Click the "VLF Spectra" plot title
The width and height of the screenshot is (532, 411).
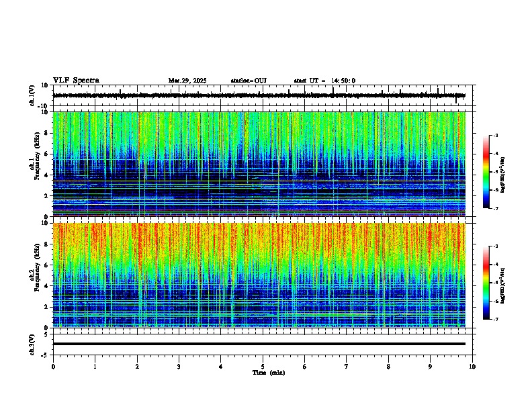(x=76, y=81)
